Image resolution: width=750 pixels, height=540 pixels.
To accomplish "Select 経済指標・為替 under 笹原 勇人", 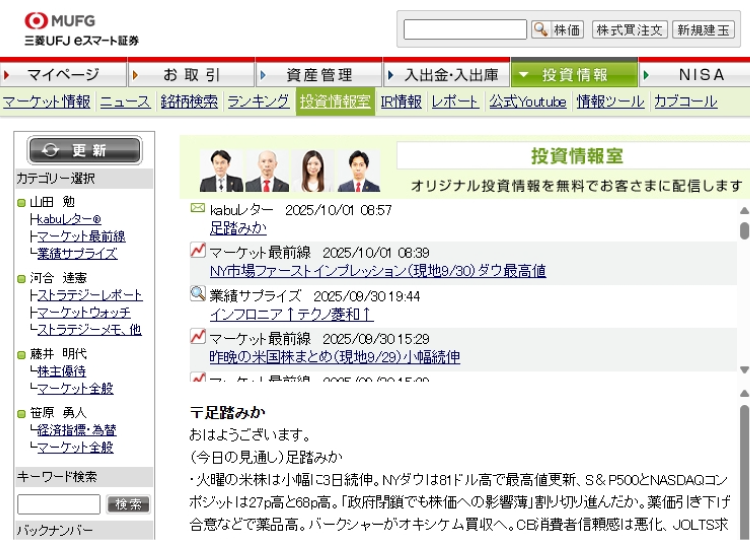I will point(76,430).
